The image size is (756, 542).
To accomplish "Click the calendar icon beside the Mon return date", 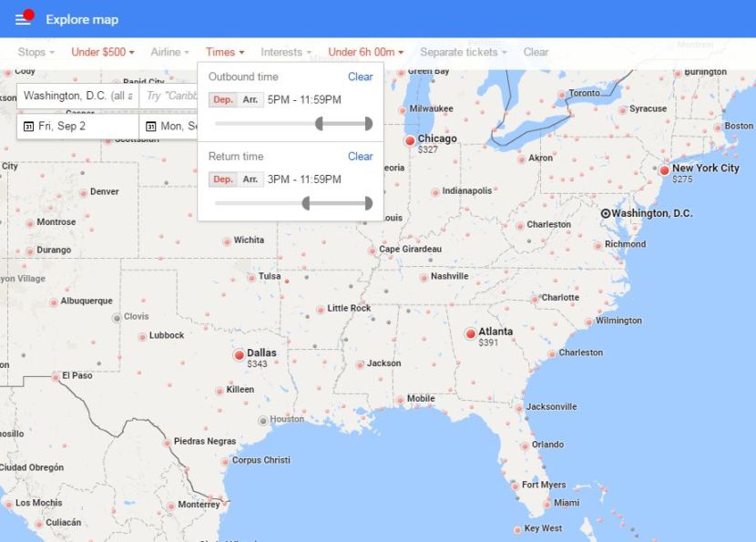I will point(151,127).
